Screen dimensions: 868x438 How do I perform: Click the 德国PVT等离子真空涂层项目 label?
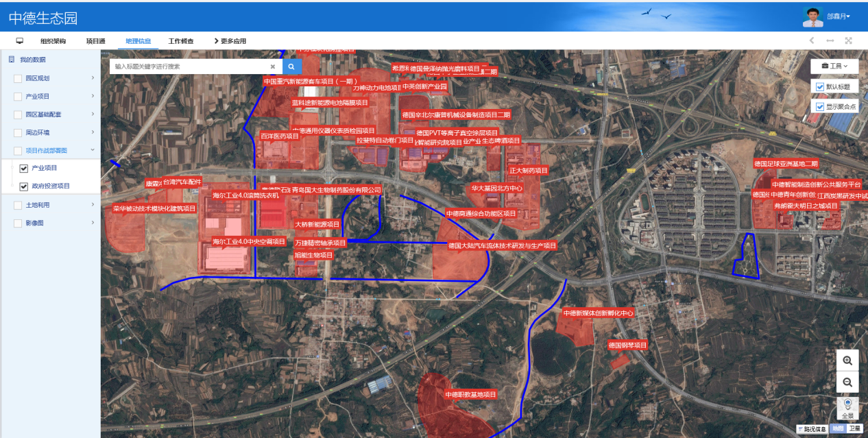pos(457,132)
